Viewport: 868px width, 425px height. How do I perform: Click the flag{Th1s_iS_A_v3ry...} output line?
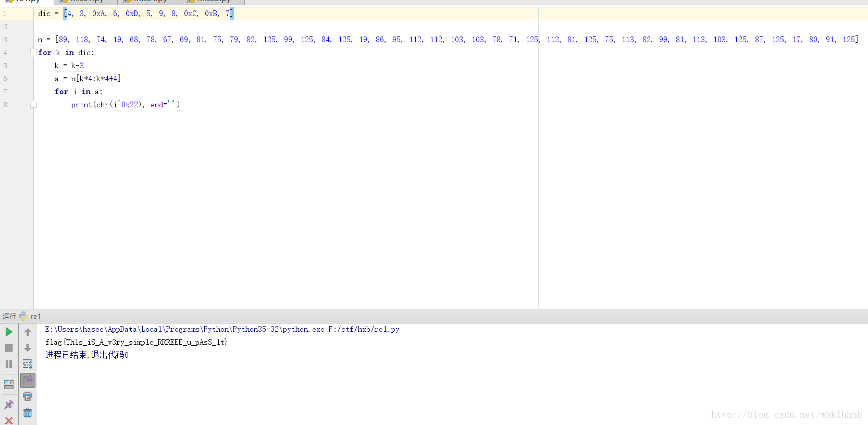136,342
